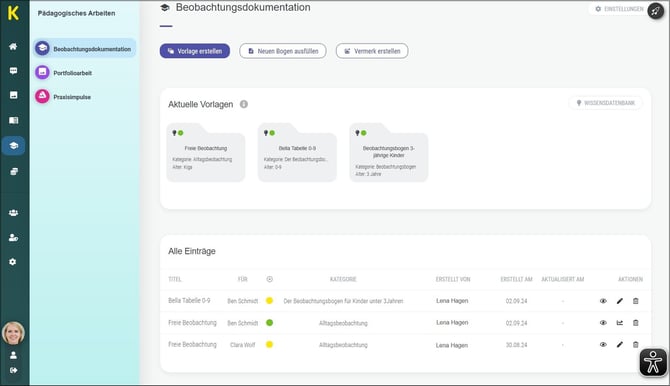Open the Beobachtungsbogen 3-jährige Kinder template folder

(x=388, y=153)
